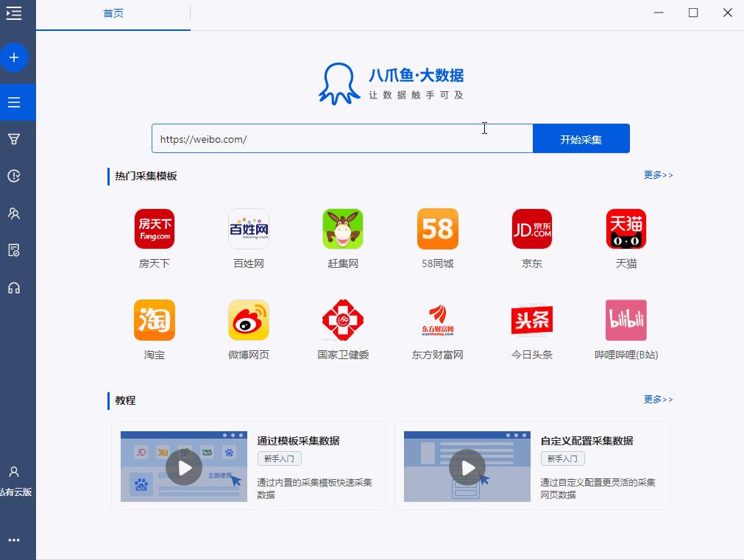
Task: Close the application window
Action: tap(728, 13)
